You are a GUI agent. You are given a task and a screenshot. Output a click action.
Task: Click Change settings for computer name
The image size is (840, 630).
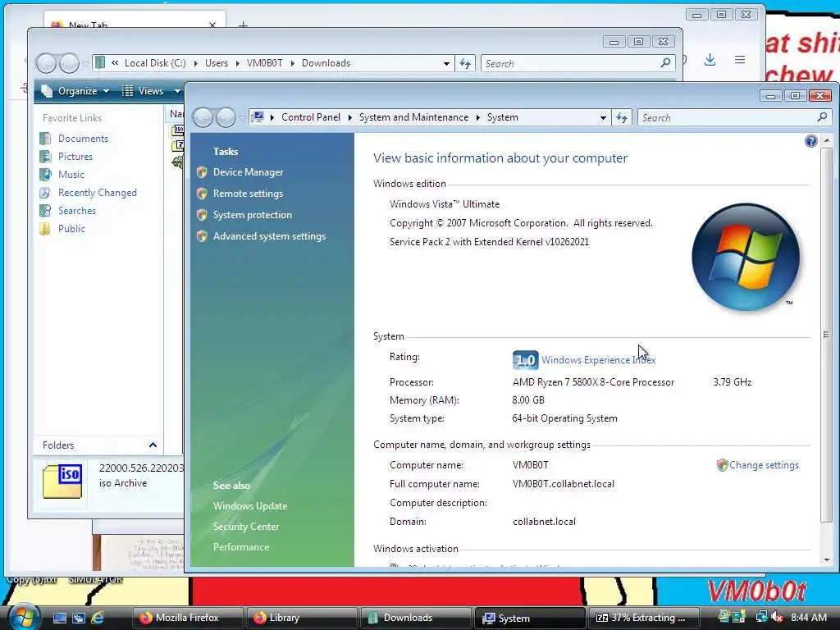click(764, 465)
